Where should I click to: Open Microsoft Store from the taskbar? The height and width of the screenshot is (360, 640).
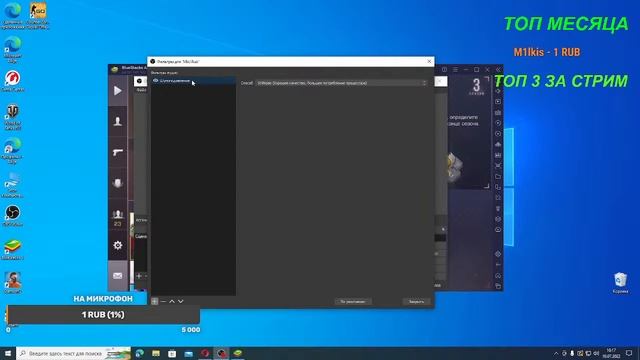[x=172, y=353]
